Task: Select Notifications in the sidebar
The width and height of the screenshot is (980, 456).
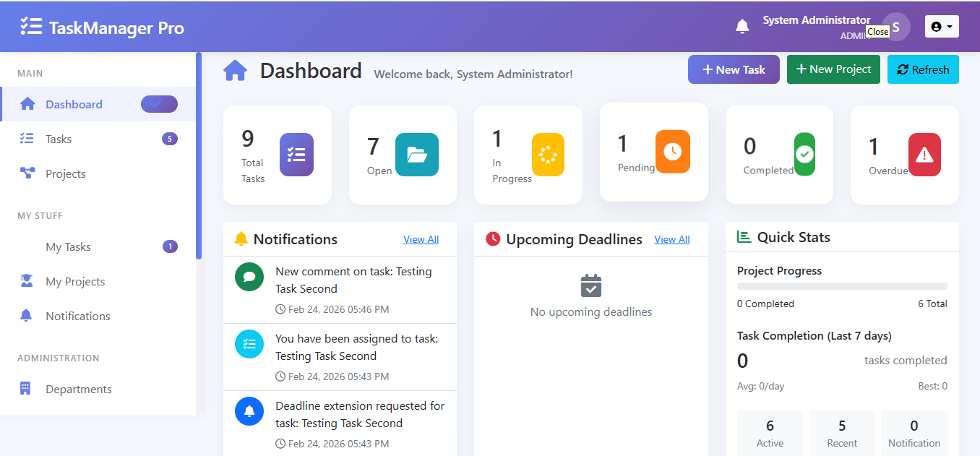Action: pyautogui.click(x=78, y=316)
